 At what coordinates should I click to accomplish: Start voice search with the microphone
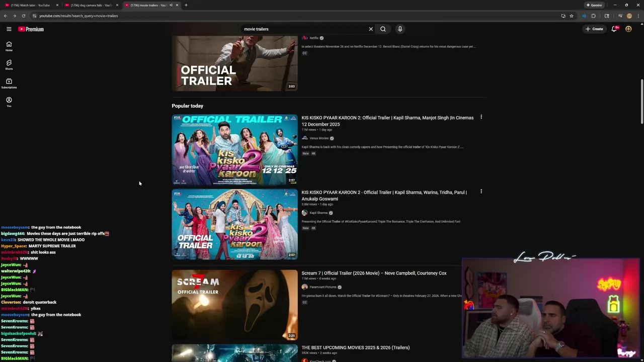(x=400, y=29)
